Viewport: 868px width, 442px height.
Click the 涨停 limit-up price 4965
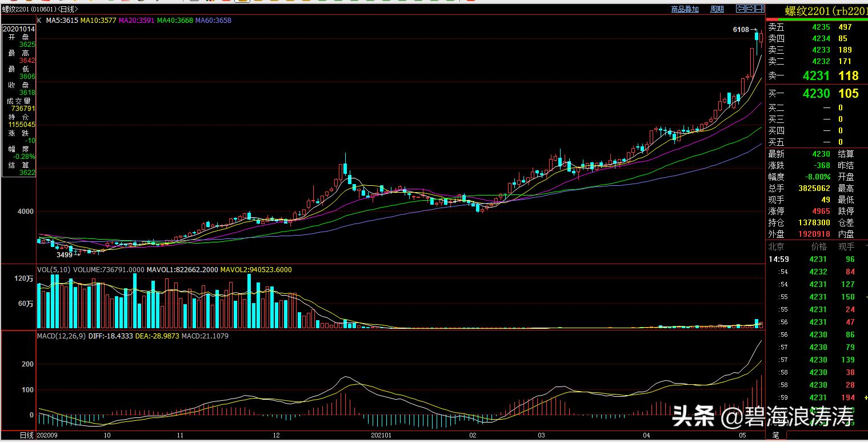click(x=821, y=211)
